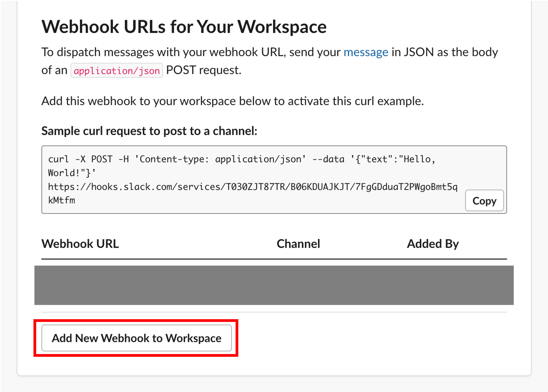Click the 'kMtfm' last line of code

point(62,200)
